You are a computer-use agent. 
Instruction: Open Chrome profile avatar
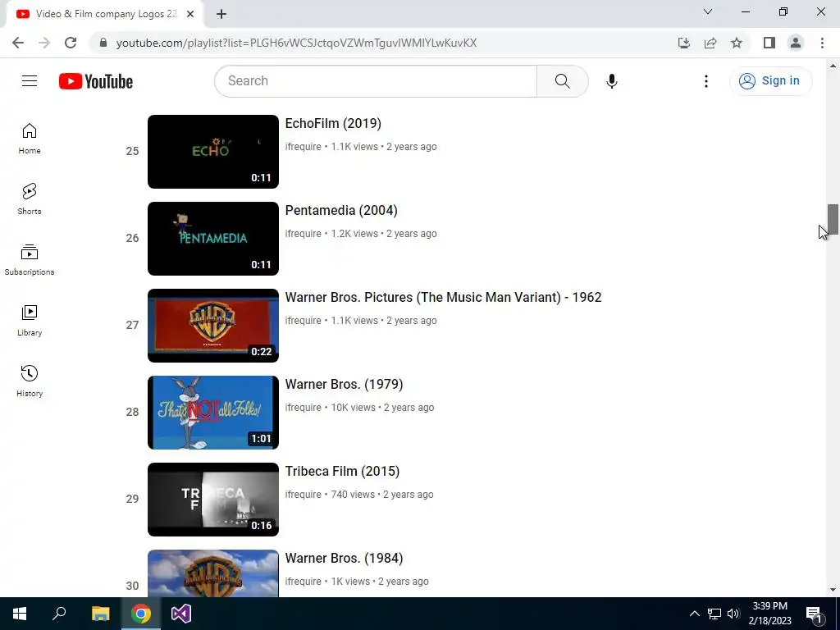click(x=796, y=43)
